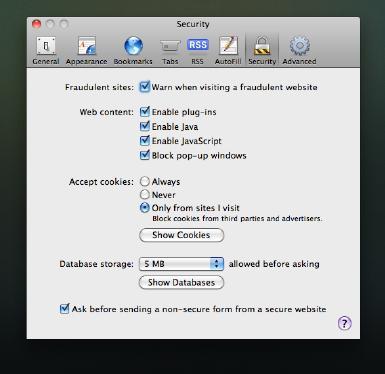Click the Database storage label
Image resolution: width=385 pixels, height=374 pixels.
[96, 264]
